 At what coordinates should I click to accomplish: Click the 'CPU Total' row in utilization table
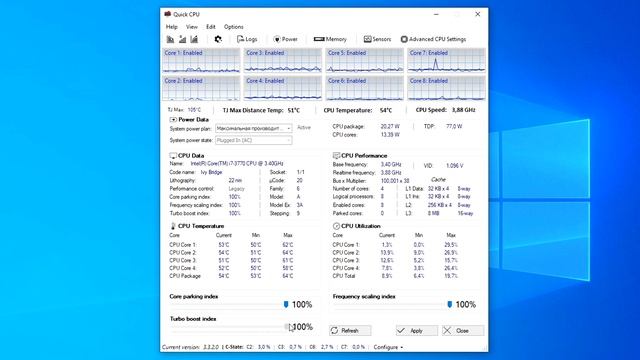(x=395, y=276)
